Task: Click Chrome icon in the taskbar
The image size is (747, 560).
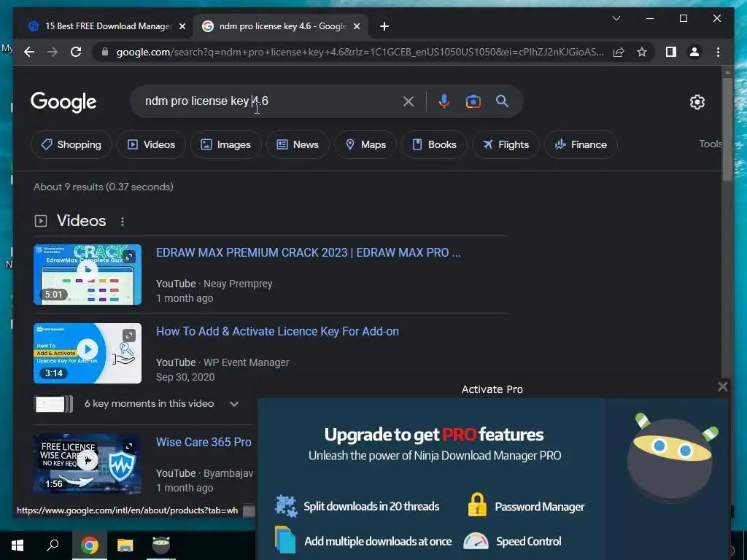Action: click(90, 545)
